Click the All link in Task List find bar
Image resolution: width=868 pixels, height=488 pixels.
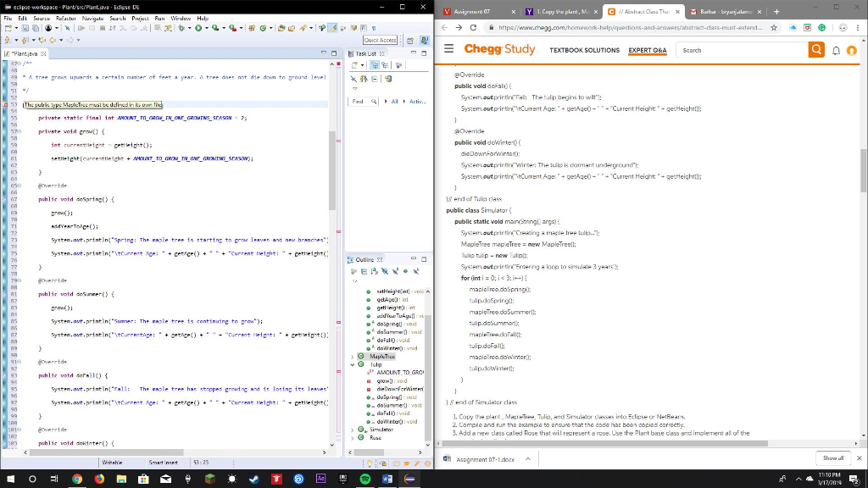pyautogui.click(x=394, y=100)
